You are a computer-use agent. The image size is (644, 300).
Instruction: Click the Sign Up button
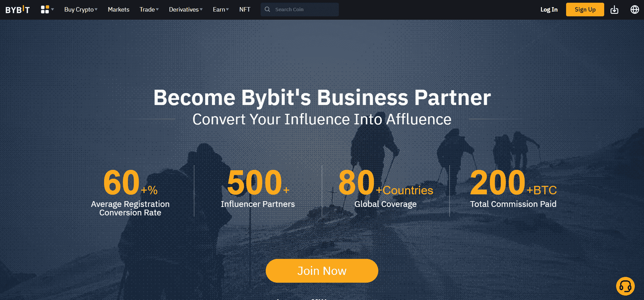click(585, 10)
